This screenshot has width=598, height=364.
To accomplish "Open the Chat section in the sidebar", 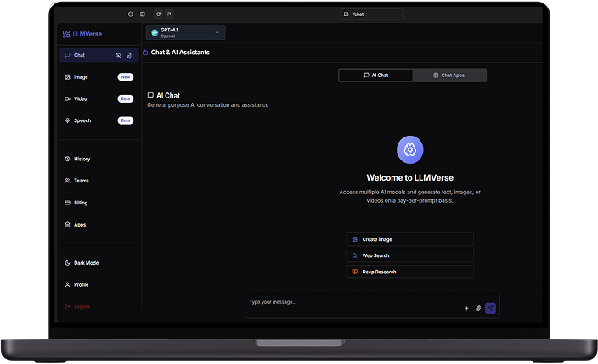I will [99, 55].
